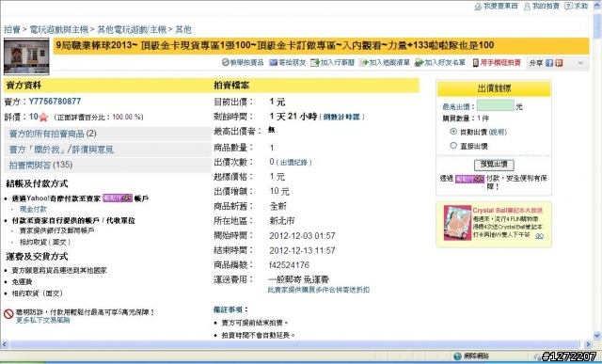602x364 pixels.
Task: Click the 其他 breadcrumb link
Action: coord(183,29)
